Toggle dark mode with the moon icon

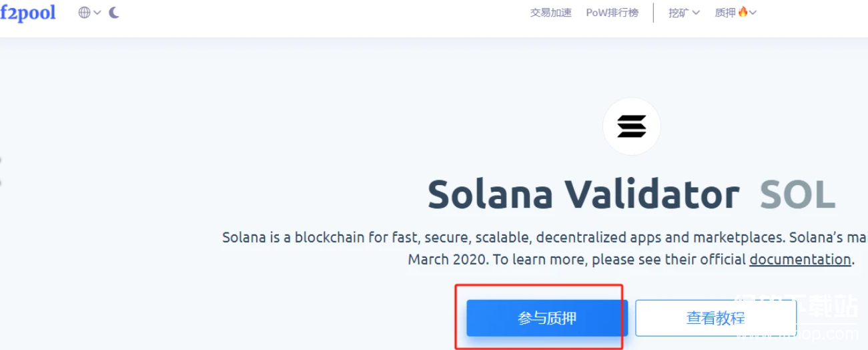click(114, 13)
